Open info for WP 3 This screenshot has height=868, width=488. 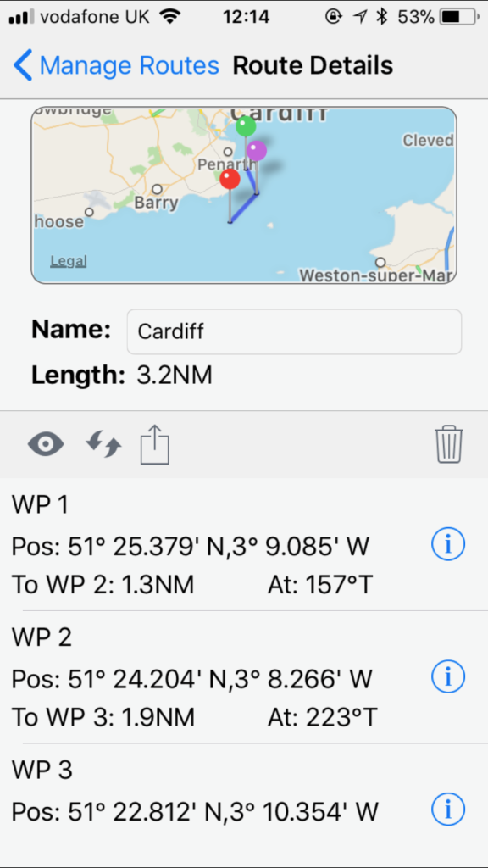(x=447, y=810)
